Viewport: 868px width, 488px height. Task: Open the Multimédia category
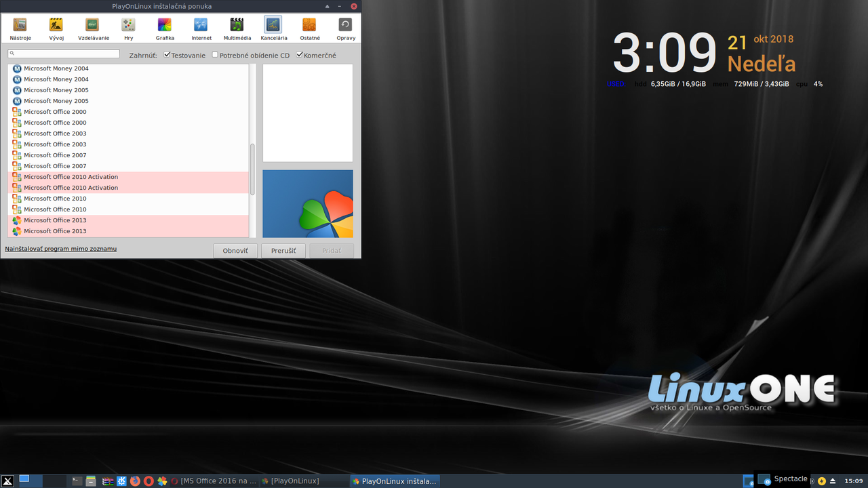point(237,29)
